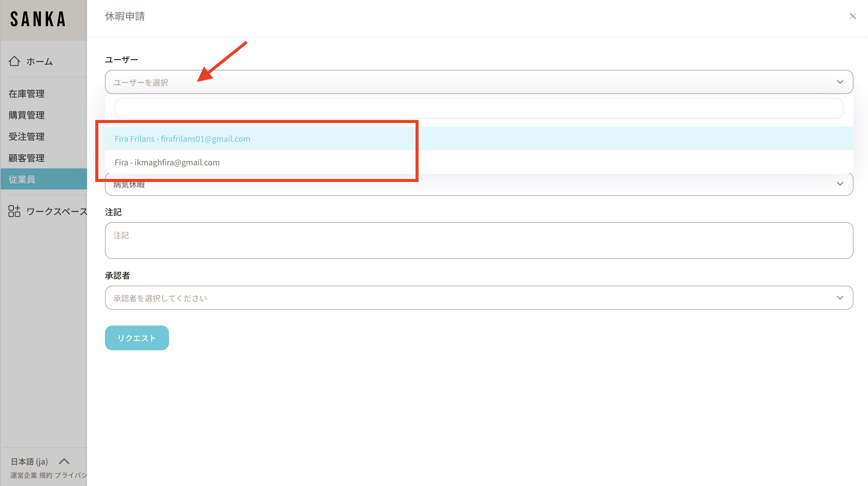Viewport: 868px width, 486px height.
Task: Click the Home house icon in sidebar
Action: point(14,61)
